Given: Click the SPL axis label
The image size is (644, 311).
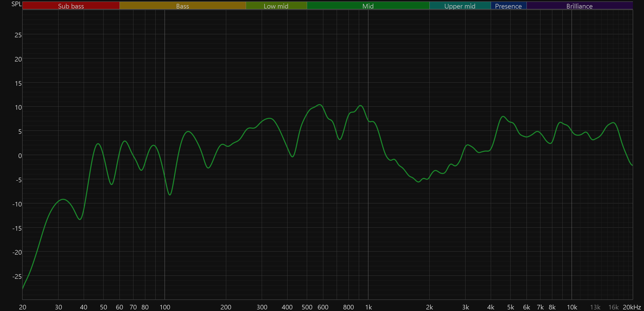Looking at the screenshot, I should click(16, 4).
